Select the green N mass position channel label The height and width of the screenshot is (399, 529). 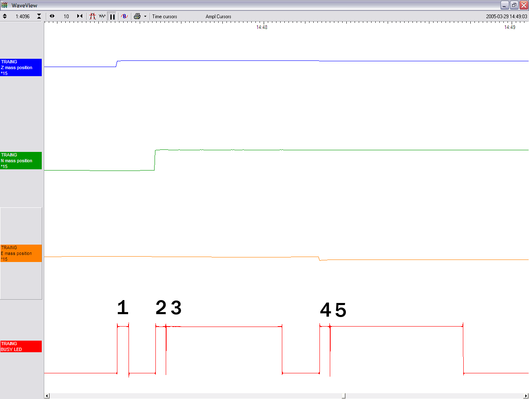point(21,161)
